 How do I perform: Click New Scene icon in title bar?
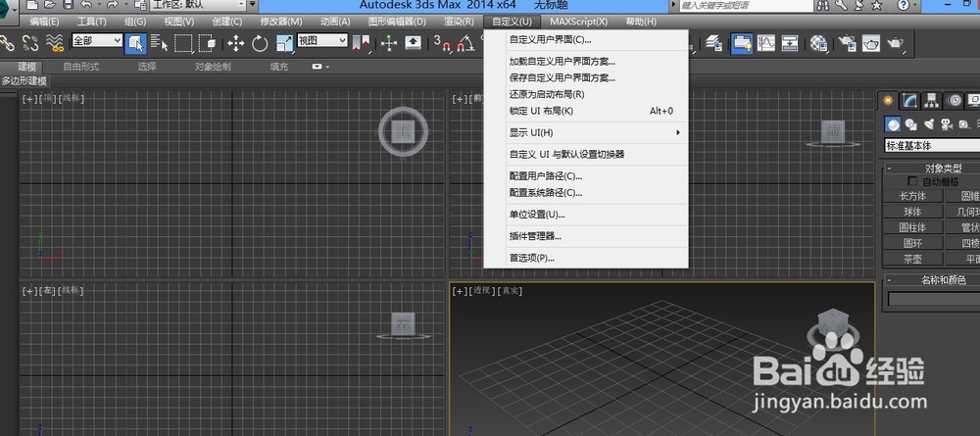(x=32, y=5)
